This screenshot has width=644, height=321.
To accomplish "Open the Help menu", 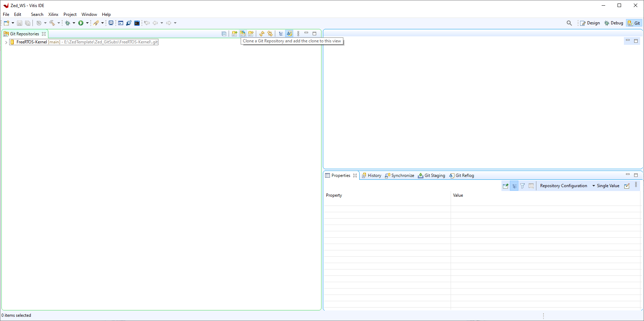I will (106, 14).
